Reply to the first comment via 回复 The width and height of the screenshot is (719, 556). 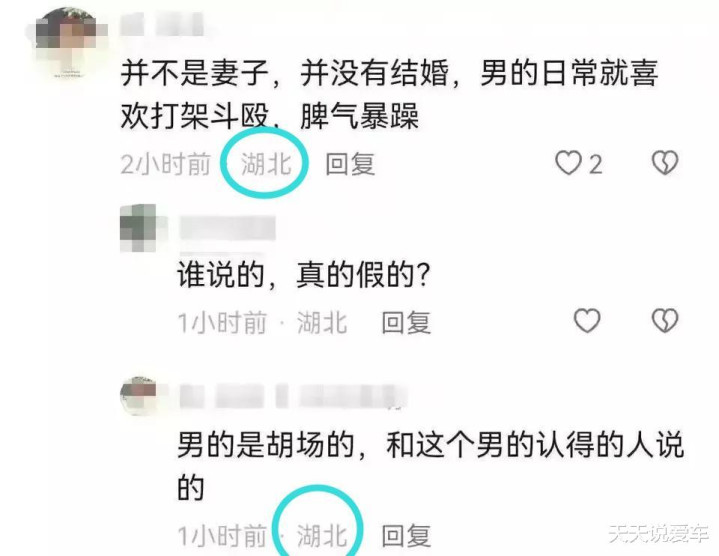click(x=350, y=164)
